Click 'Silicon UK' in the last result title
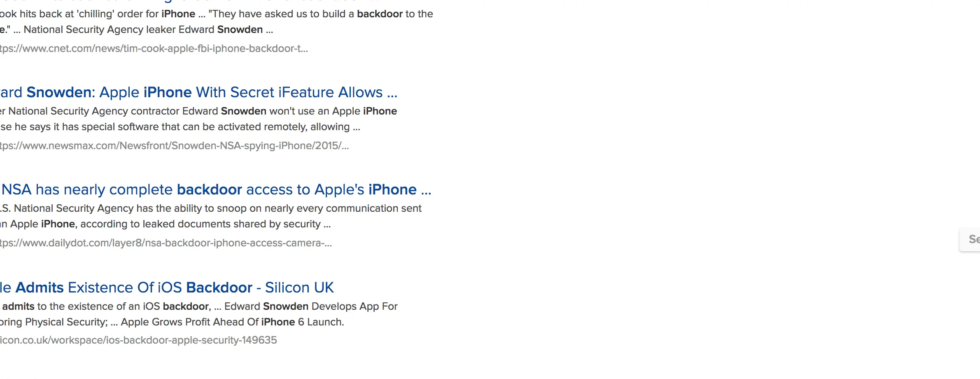The height and width of the screenshot is (379, 980). 299,288
